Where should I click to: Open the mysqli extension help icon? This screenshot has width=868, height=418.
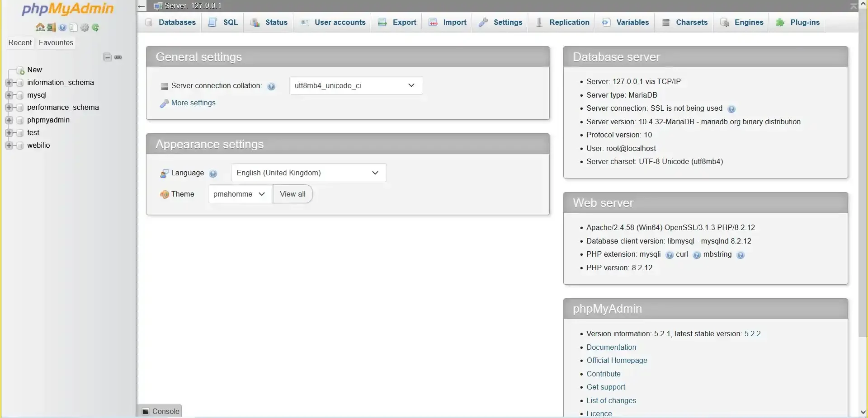click(670, 255)
